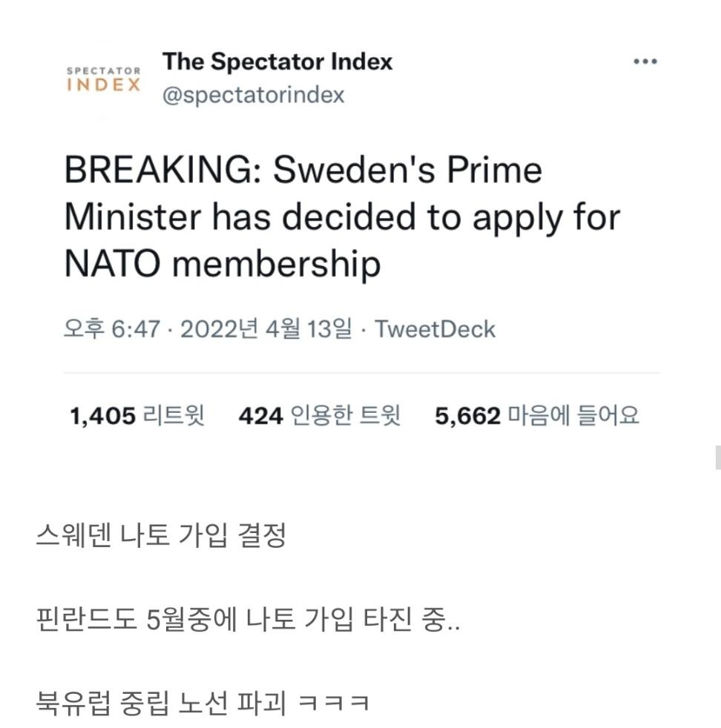Click the TweetDeck source label

coord(435,328)
